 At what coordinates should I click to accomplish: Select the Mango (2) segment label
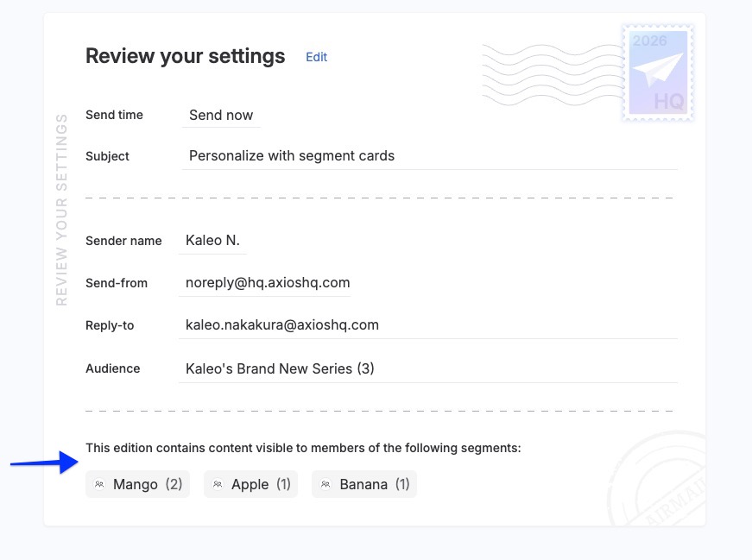point(148,485)
